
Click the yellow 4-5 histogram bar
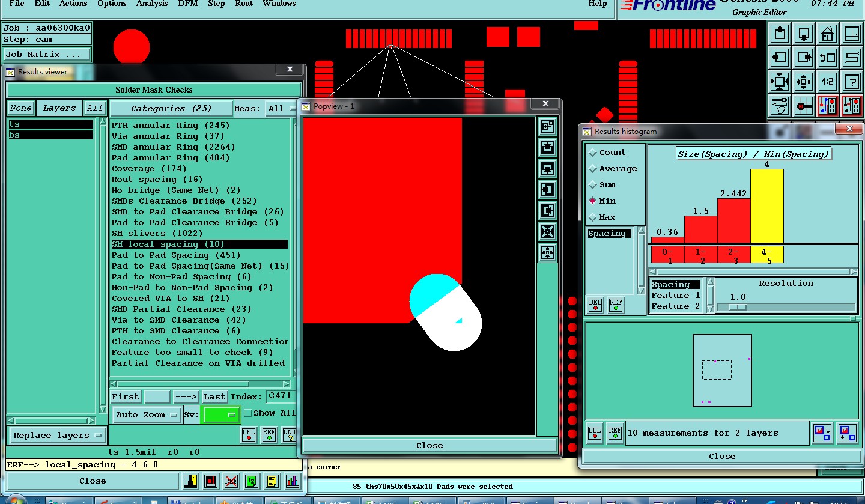pyautogui.click(x=767, y=206)
